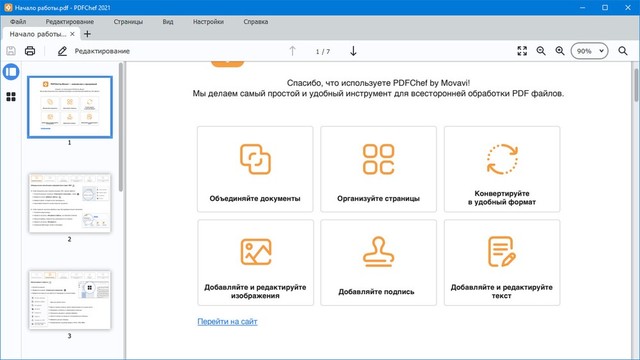The width and height of the screenshot is (640, 360).
Task: Zoom out with the minus magnifier
Action: (x=541, y=51)
